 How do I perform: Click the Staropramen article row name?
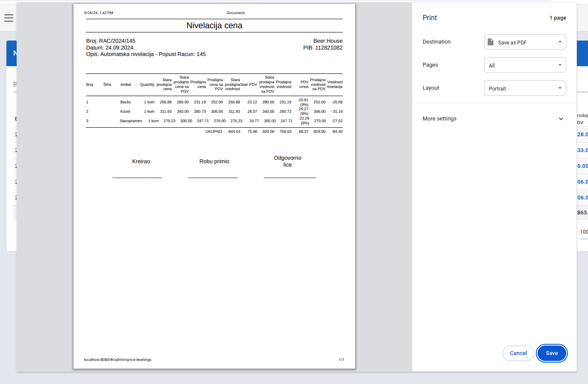click(x=131, y=121)
